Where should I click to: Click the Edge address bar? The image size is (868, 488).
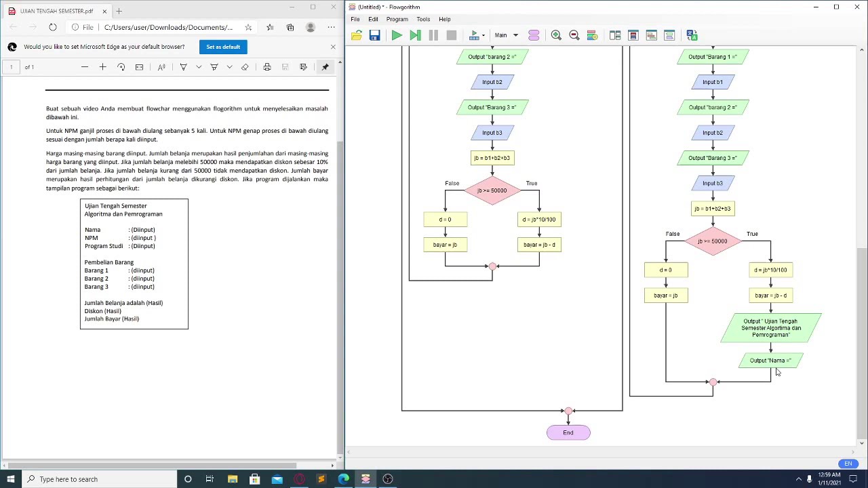coord(163,27)
